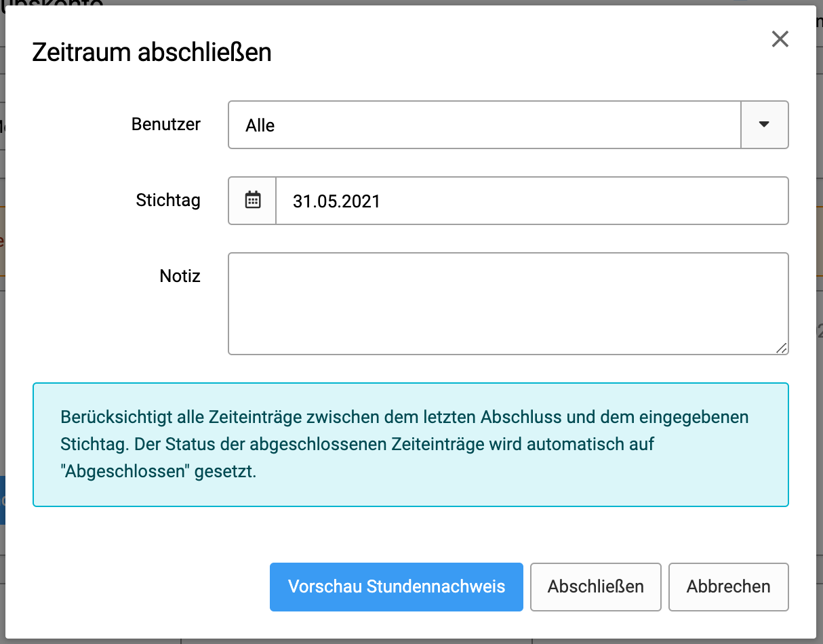
Task: Click the Notiz text area resize handle
Action: pos(782,348)
